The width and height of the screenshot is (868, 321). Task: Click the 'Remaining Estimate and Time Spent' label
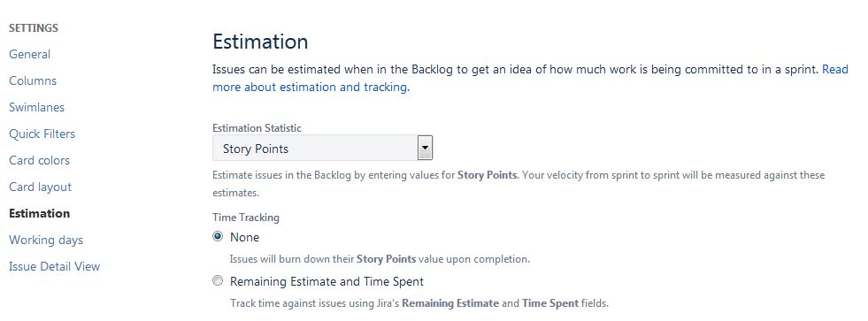click(326, 282)
